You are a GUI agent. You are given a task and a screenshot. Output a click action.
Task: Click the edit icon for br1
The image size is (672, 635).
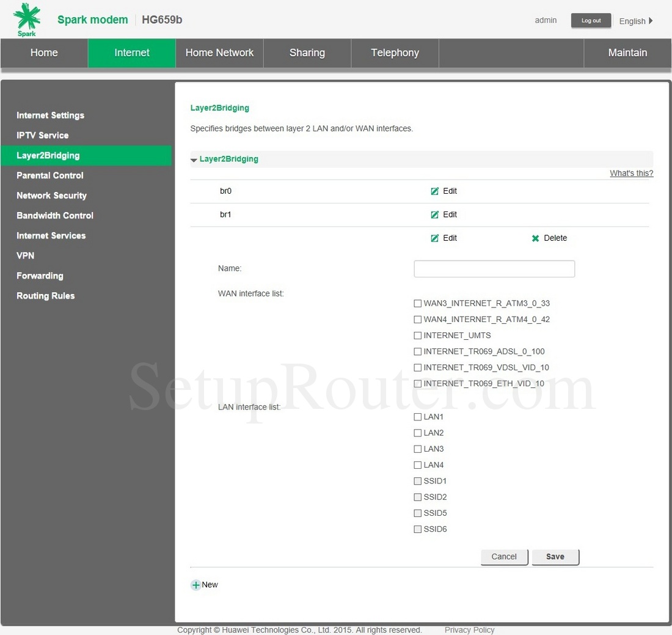[x=435, y=215]
